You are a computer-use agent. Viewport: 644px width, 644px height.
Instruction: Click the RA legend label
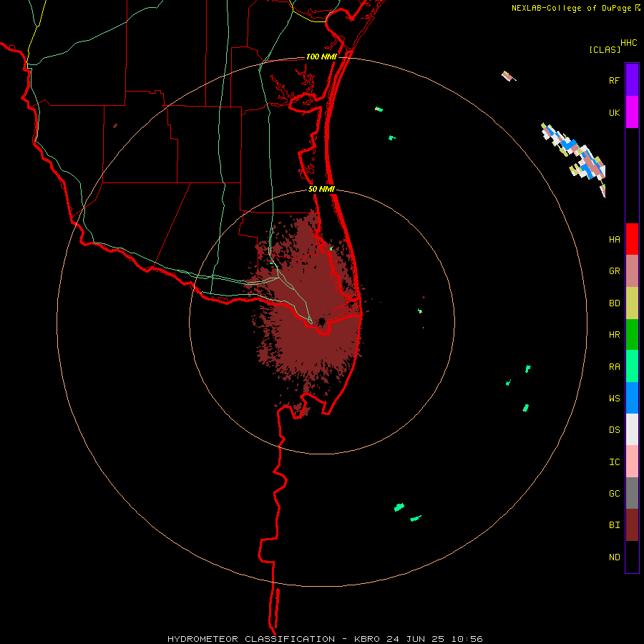[x=614, y=367]
